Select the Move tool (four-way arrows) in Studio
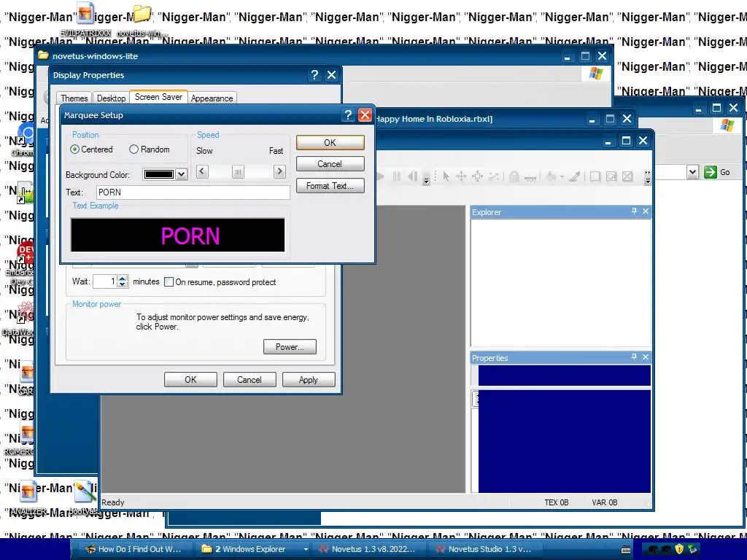Screen dimensions: 747x560 coord(461,176)
